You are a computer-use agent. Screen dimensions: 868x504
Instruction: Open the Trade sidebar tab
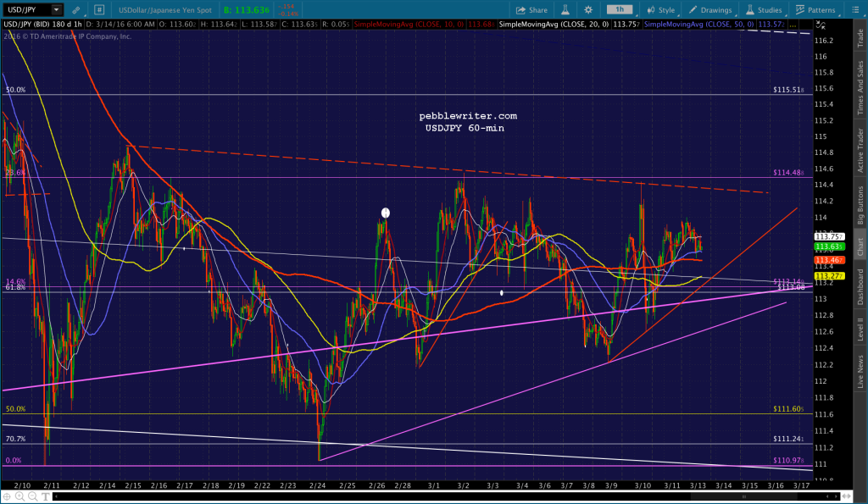pos(860,37)
